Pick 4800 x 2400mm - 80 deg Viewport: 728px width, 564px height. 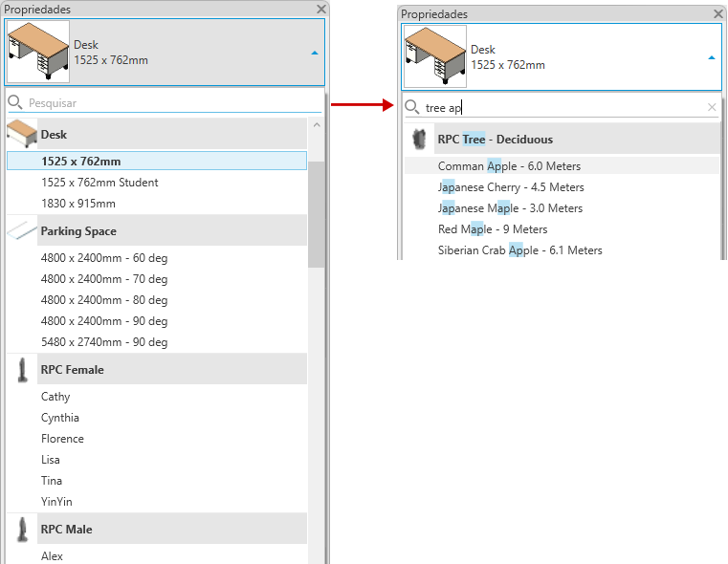point(157,299)
